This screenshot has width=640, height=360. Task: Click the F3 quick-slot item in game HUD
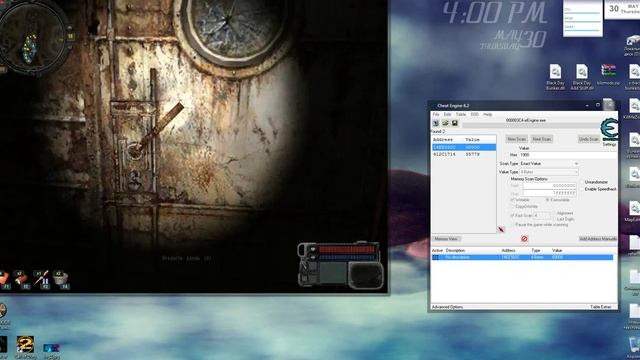pos(42,280)
